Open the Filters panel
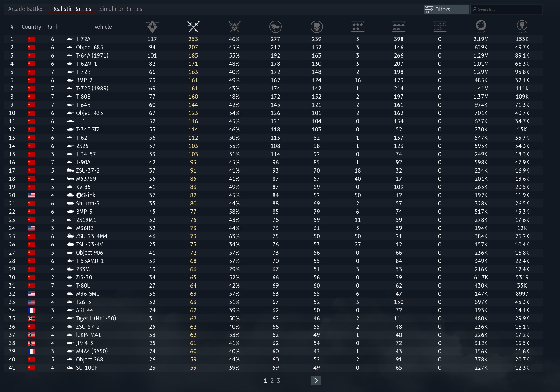560x392 pixels. click(446, 9)
